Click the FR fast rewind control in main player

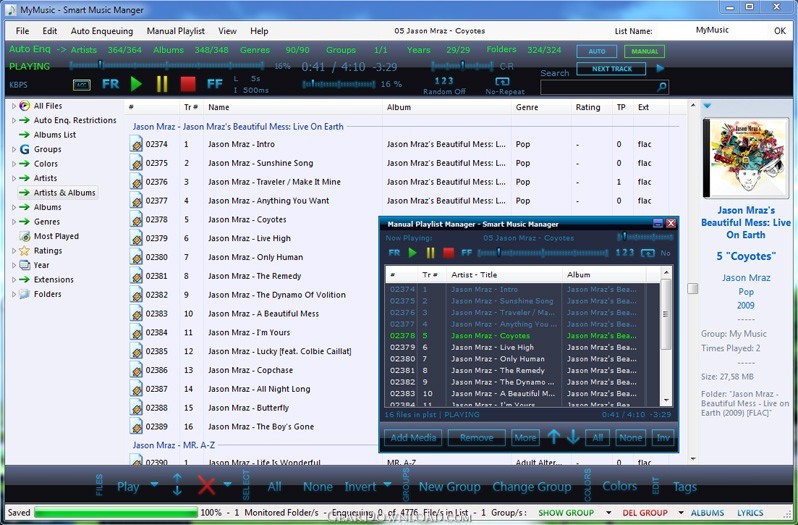click(x=110, y=84)
